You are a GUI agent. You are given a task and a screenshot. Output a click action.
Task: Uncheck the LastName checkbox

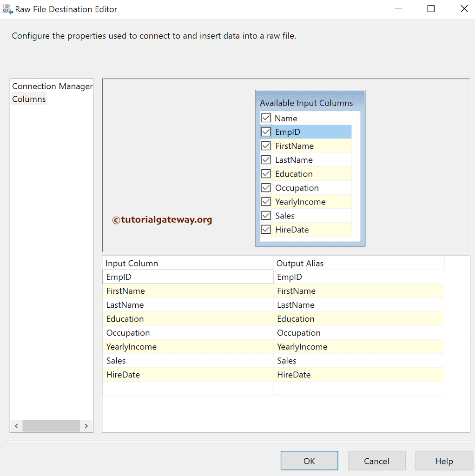coord(266,159)
